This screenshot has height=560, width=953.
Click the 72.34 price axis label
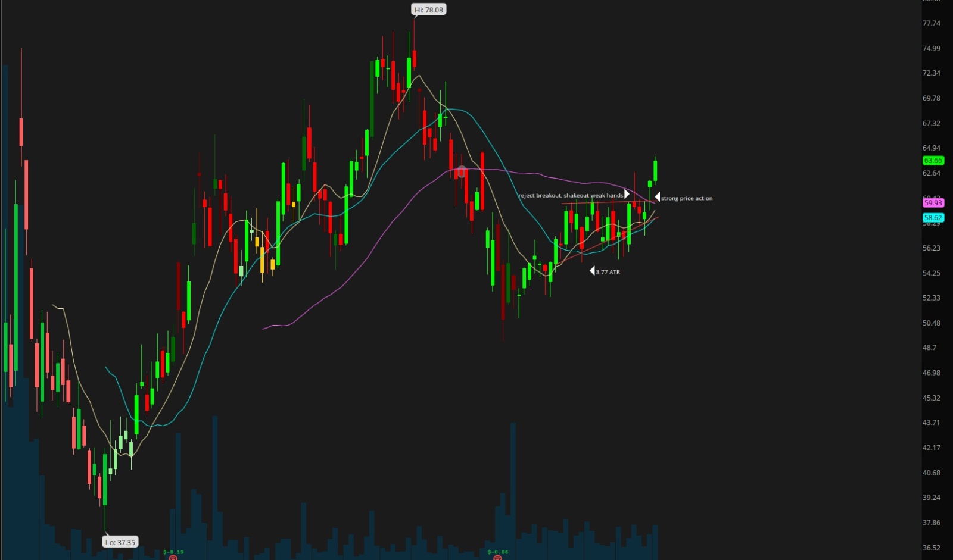tap(931, 73)
